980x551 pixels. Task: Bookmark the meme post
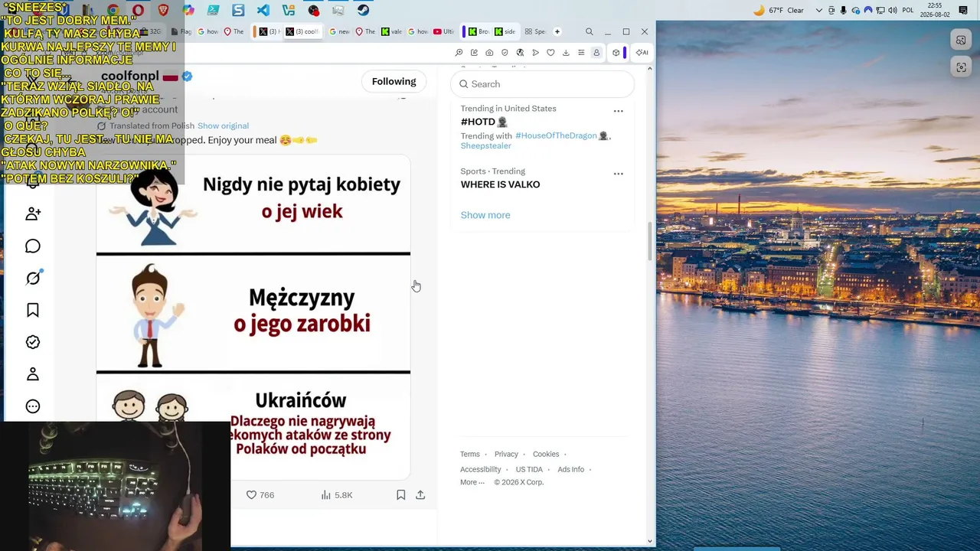point(400,495)
